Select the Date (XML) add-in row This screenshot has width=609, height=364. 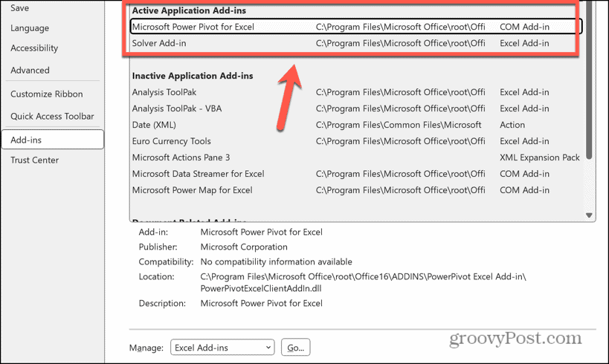coord(355,125)
